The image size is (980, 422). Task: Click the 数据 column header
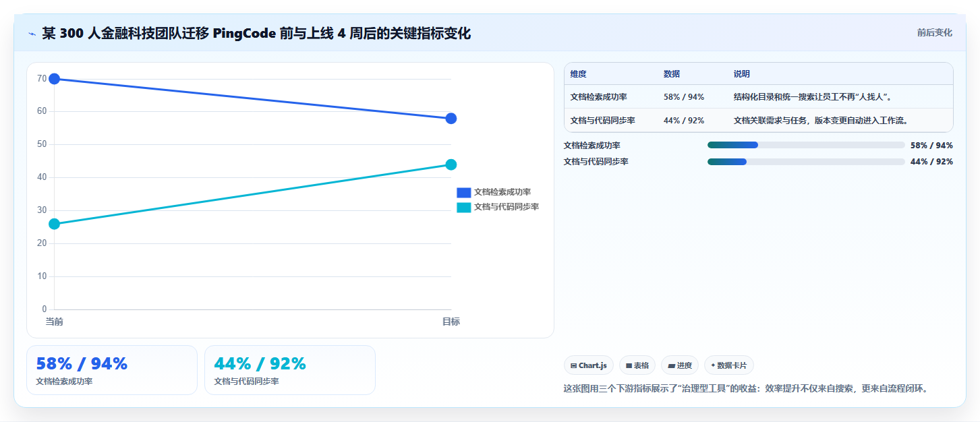tap(672, 74)
